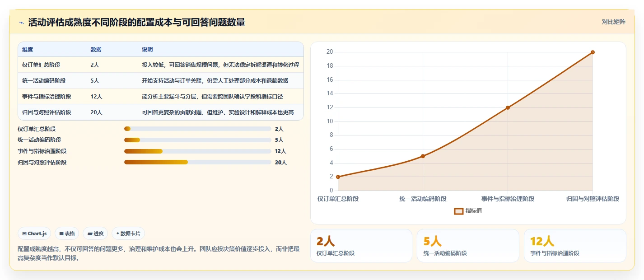Click the chart data point at value 20

coord(593,52)
